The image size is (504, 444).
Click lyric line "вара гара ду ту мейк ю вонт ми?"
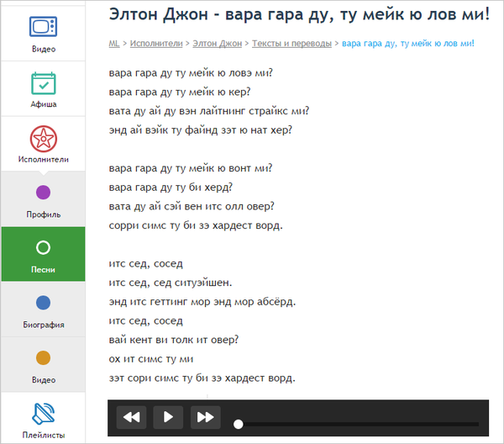tap(191, 168)
